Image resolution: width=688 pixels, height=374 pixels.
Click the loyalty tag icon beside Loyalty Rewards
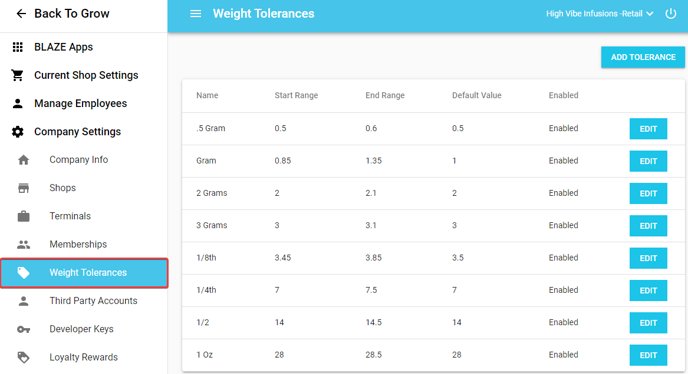24,357
